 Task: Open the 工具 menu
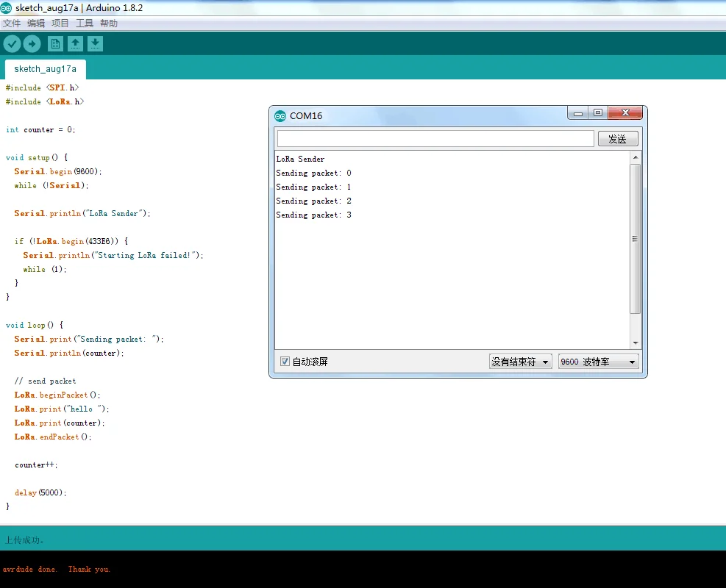[85, 23]
